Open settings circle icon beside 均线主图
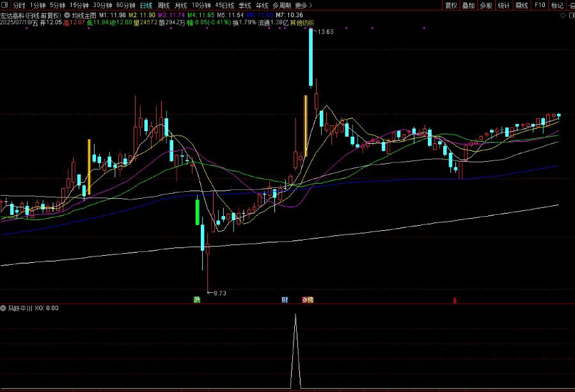 click(68, 14)
